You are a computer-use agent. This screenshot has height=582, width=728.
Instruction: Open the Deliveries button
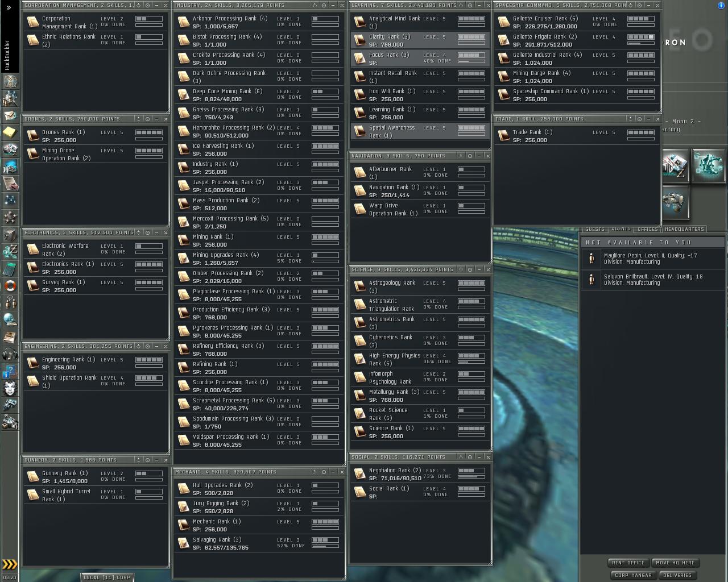click(x=677, y=575)
